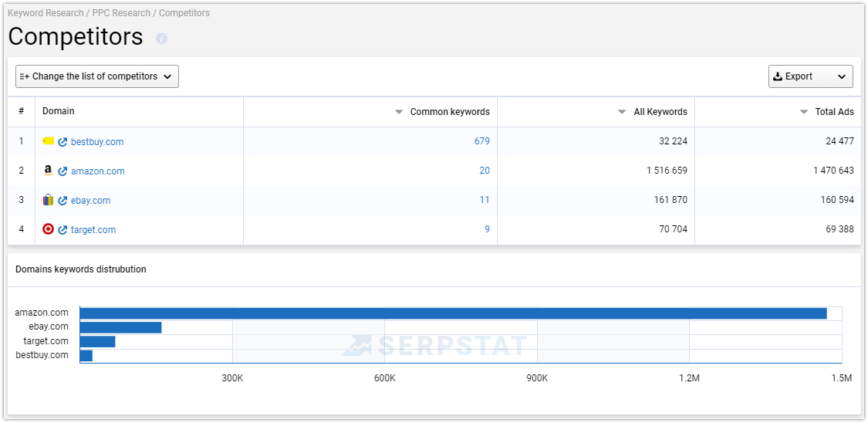Click bestbuy.com label on chart axis
868x423 pixels.
42,355
